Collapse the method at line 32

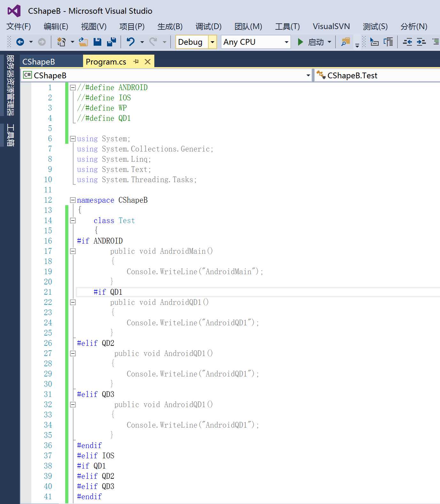coord(73,405)
